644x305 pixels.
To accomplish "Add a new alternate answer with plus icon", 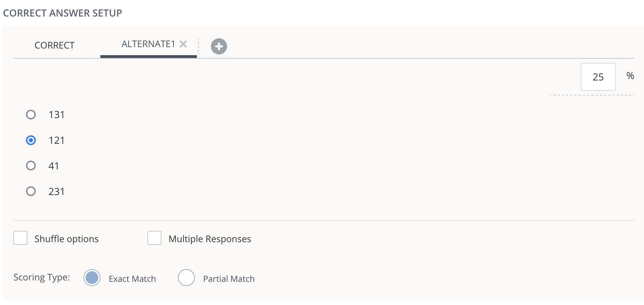I will (219, 46).
